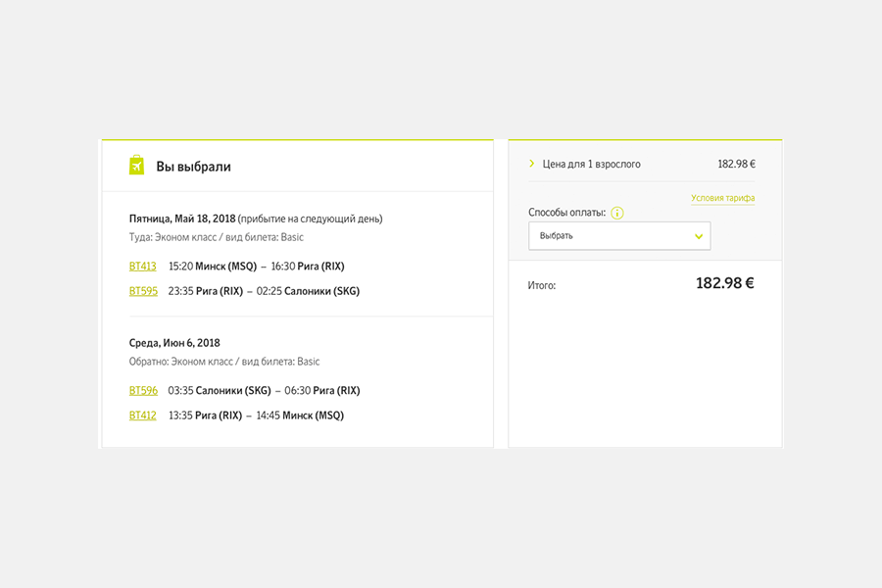The image size is (882, 588).
Task: Expand price for 1 adult chevron
Action: point(531,164)
